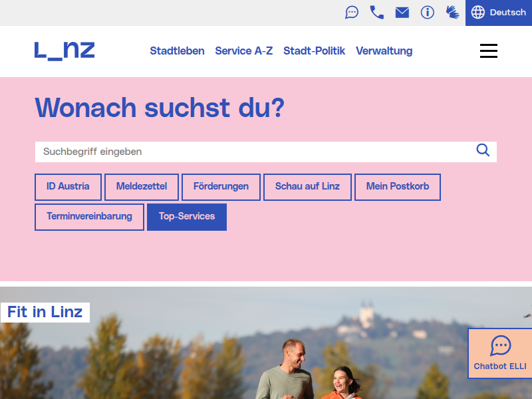The image size is (532, 399).
Task: Click the sign language hands icon
Action: 452,13
